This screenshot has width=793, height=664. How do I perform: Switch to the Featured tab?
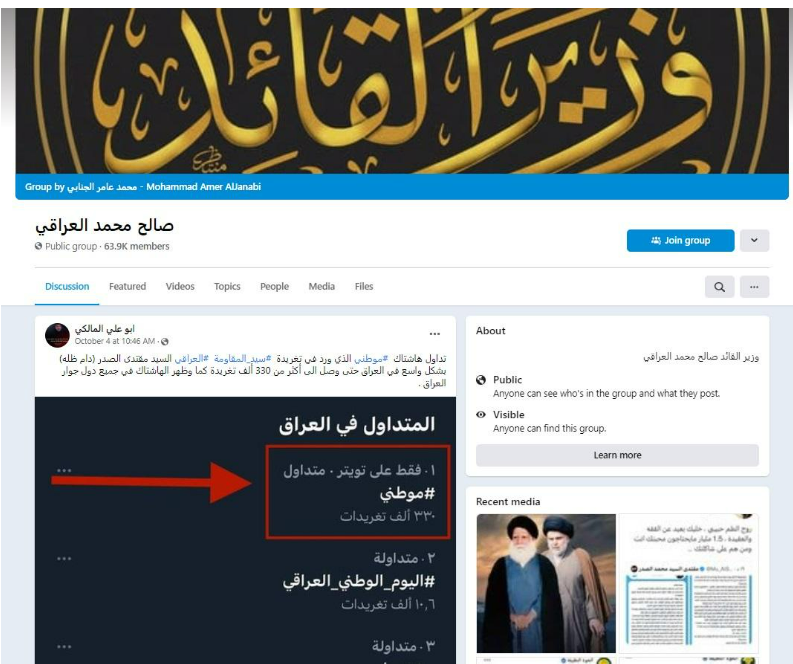[127, 286]
